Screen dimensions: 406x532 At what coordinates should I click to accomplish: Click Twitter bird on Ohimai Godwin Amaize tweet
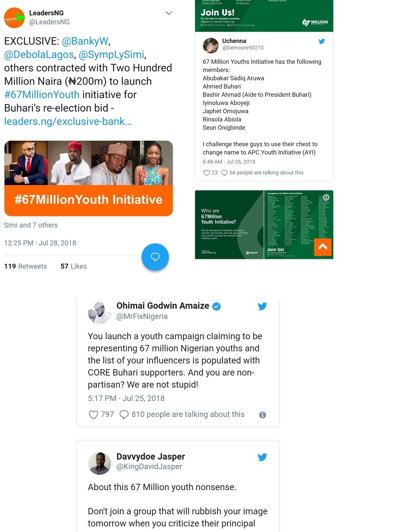pyautogui.click(x=262, y=306)
